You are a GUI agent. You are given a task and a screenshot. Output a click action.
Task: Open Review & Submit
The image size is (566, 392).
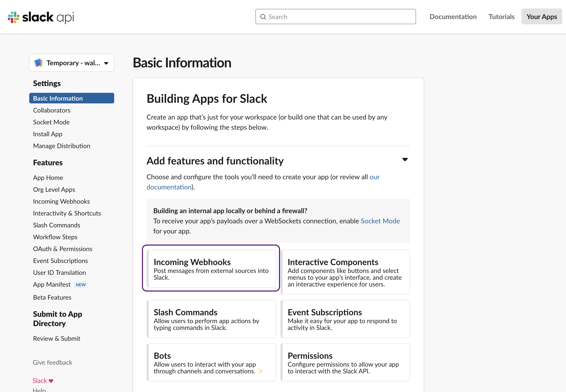[57, 338]
